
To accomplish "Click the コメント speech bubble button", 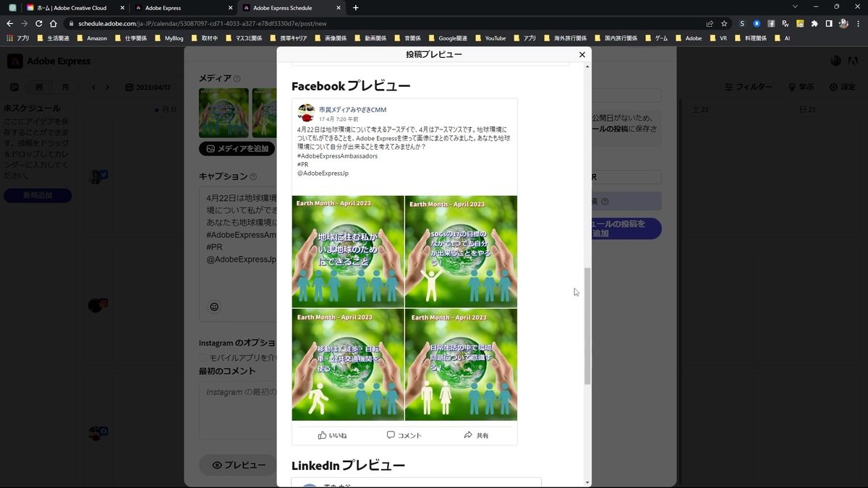I will click(404, 435).
